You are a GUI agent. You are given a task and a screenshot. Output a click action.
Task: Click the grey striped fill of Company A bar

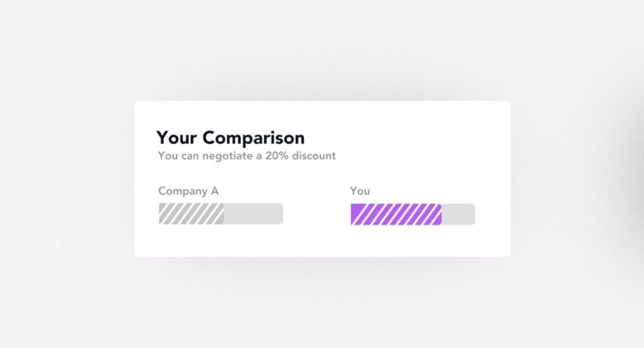click(191, 214)
